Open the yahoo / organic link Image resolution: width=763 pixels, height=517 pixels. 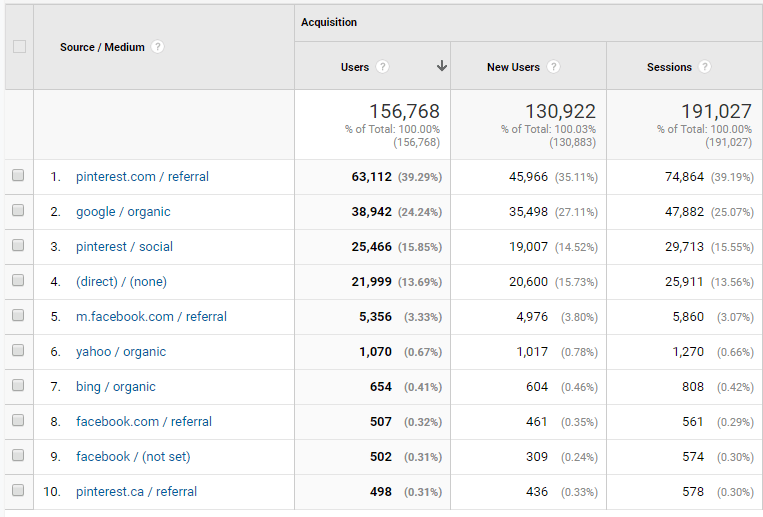pos(121,352)
